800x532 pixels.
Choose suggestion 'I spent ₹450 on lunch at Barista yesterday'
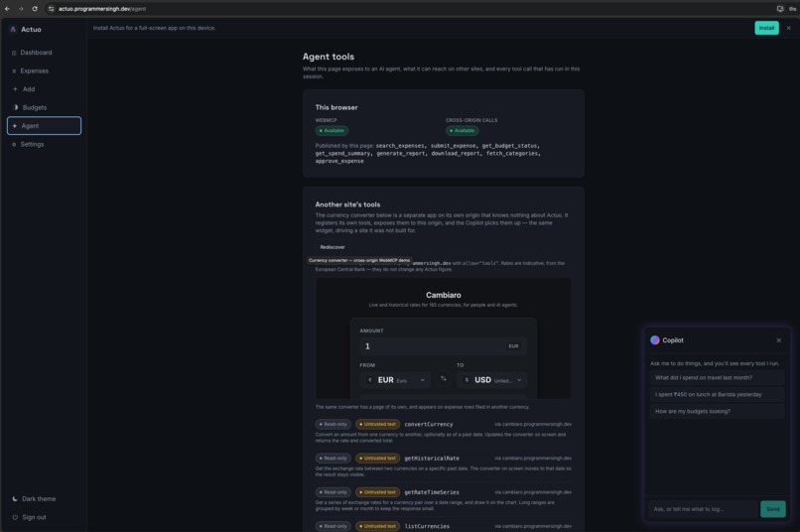click(x=717, y=394)
